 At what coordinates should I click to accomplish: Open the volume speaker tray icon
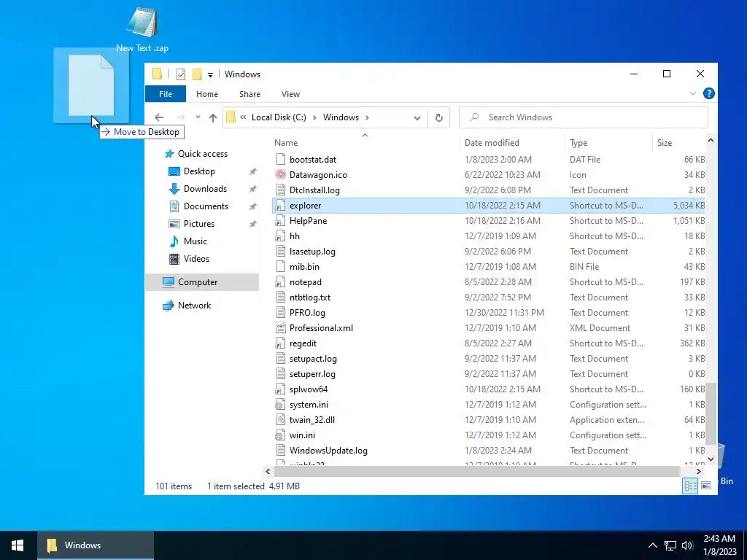(x=687, y=545)
